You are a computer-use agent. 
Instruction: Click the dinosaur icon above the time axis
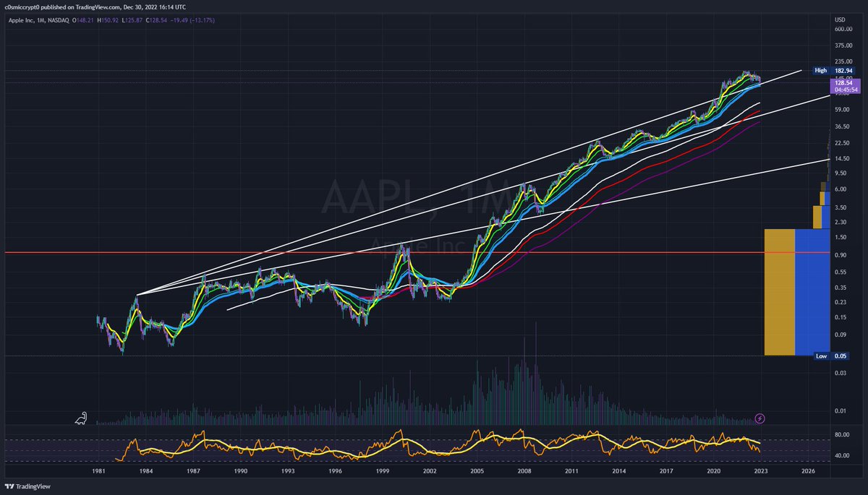(82, 418)
